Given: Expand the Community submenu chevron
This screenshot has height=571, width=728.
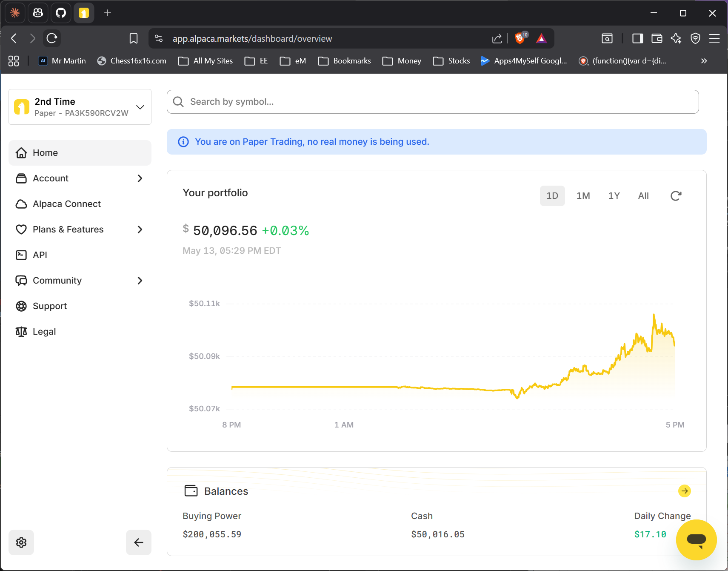Looking at the screenshot, I should tap(140, 281).
